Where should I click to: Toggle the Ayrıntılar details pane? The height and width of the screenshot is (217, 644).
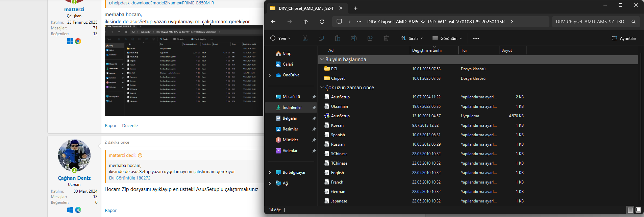click(x=624, y=38)
